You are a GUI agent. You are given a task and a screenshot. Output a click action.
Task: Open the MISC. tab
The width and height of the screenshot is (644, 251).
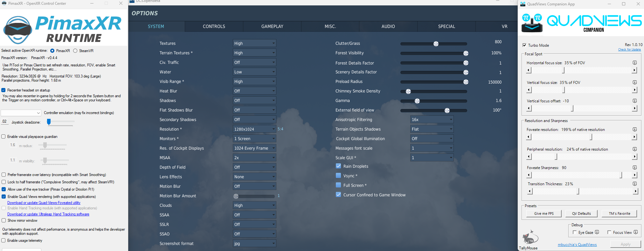[x=330, y=26]
